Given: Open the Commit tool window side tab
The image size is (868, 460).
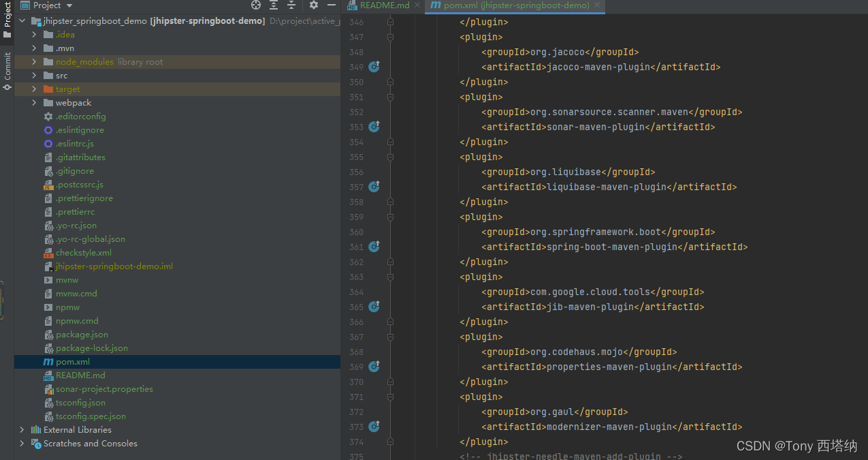Looking at the screenshot, I should 7,72.
